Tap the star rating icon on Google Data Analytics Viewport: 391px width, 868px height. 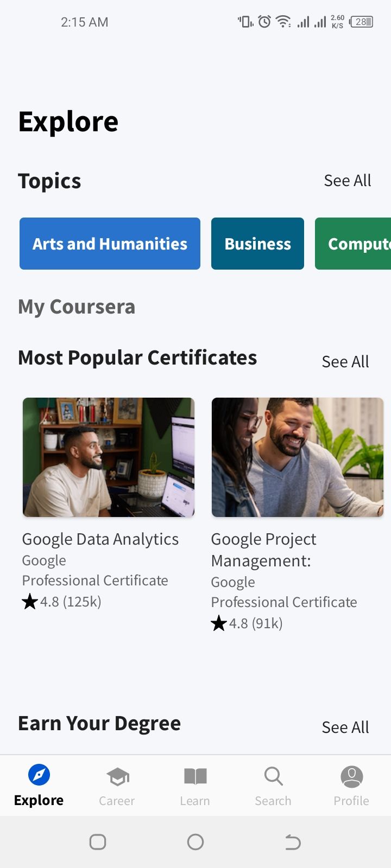point(30,601)
